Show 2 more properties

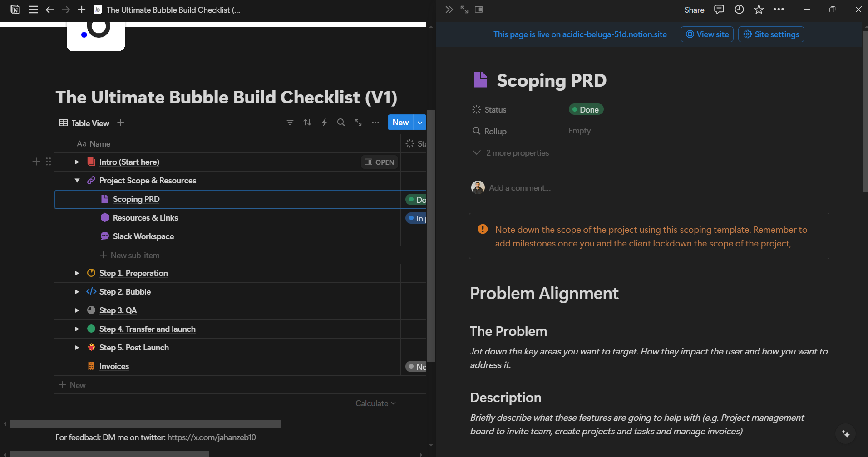click(511, 153)
